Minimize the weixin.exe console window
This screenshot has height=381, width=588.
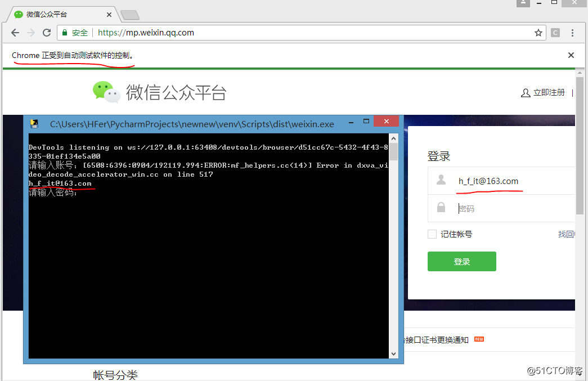[351, 122]
